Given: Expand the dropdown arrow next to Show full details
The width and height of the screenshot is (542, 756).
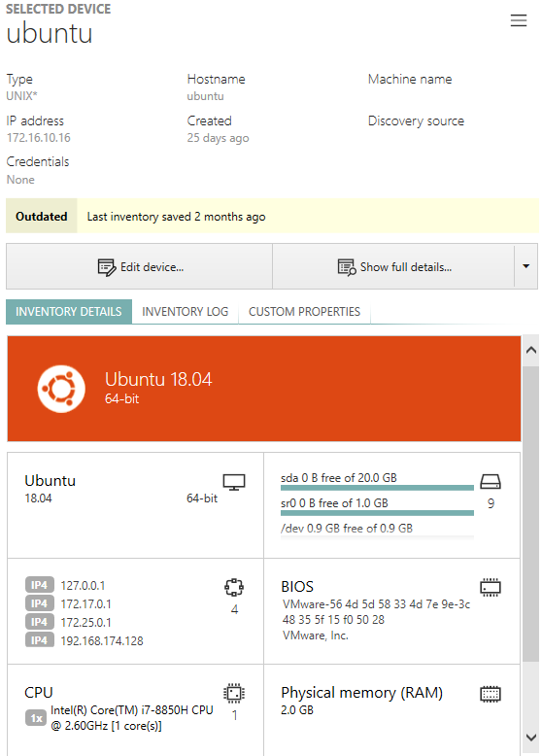Looking at the screenshot, I should tap(526, 266).
